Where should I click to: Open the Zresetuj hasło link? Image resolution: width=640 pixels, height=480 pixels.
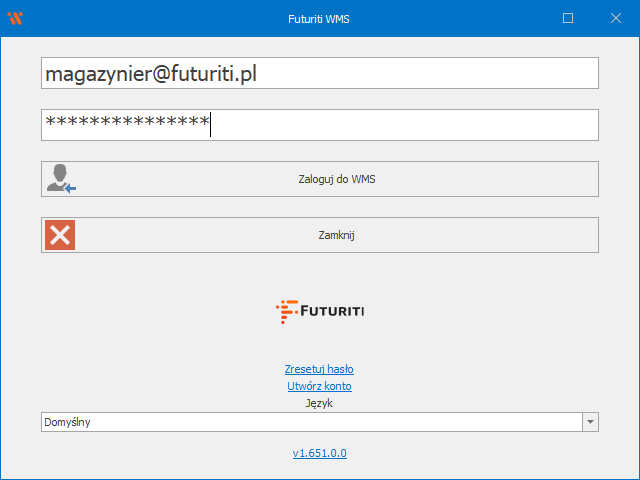pyautogui.click(x=319, y=369)
